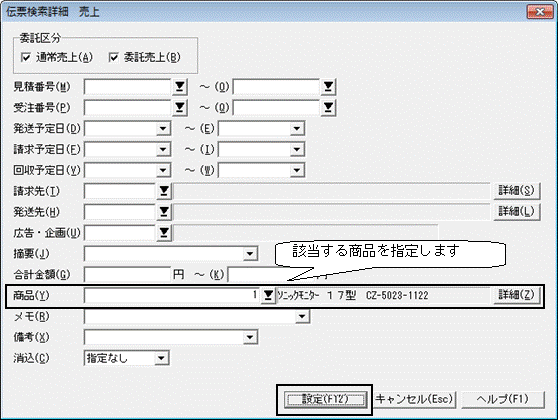Expand the 発送予定日 start date dropdown
This screenshot has width=558, height=420.
(163, 129)
